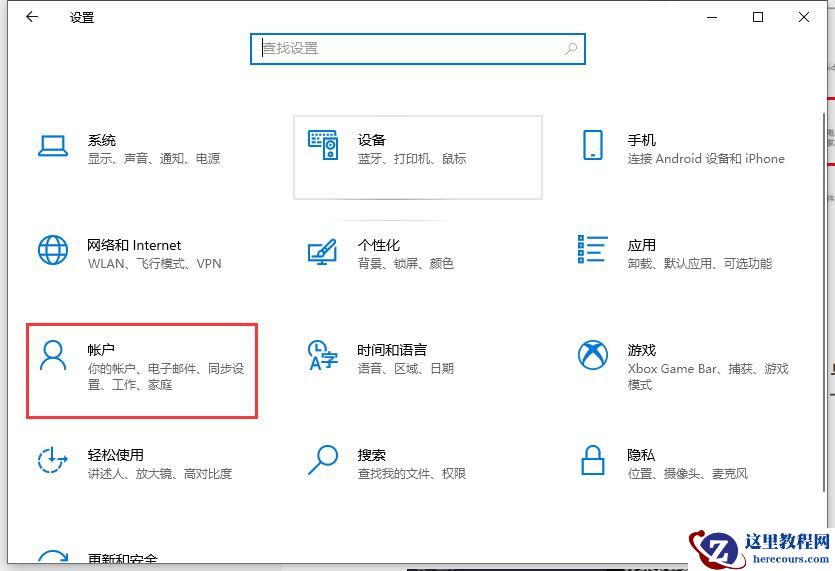Click text 你的帐户、电子邮件、同步设置

click(x=166, y=377)
